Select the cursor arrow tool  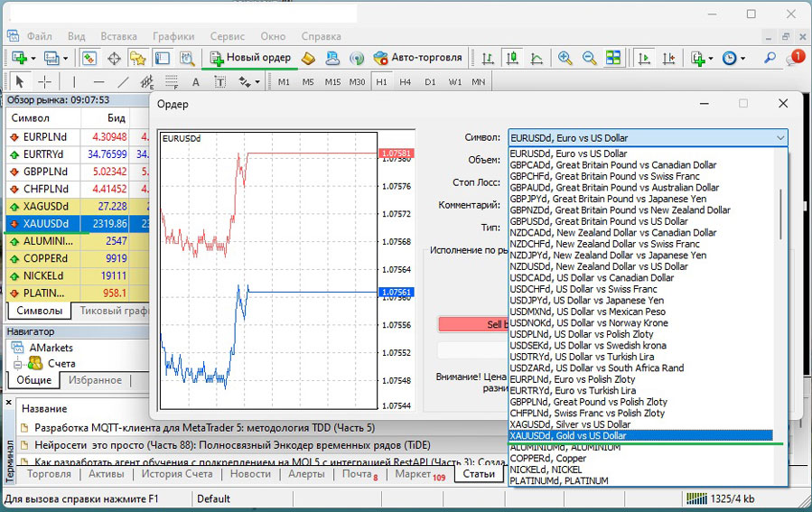[20, 82]
